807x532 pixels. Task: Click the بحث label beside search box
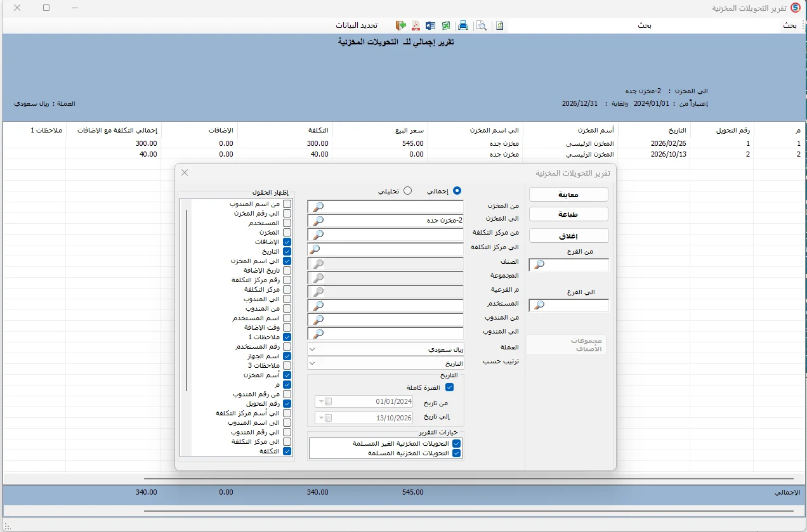click(x=790, y=25)
